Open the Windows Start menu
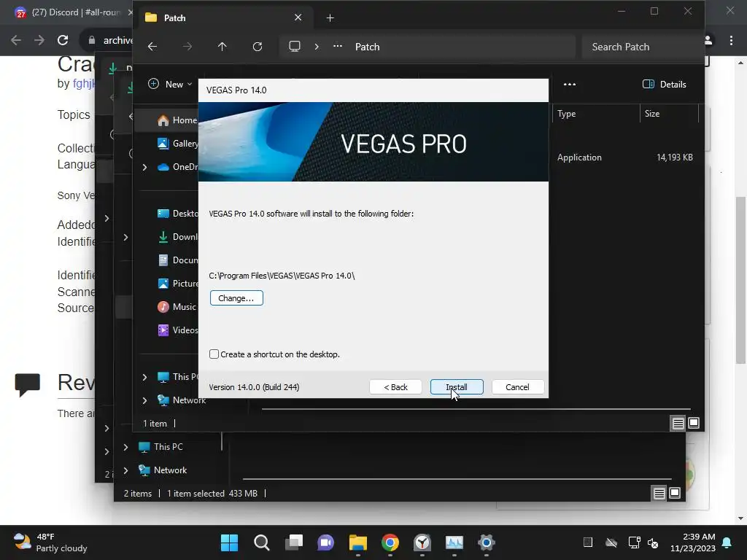Viewport: 747px width, 560px height. coord(229,542)
